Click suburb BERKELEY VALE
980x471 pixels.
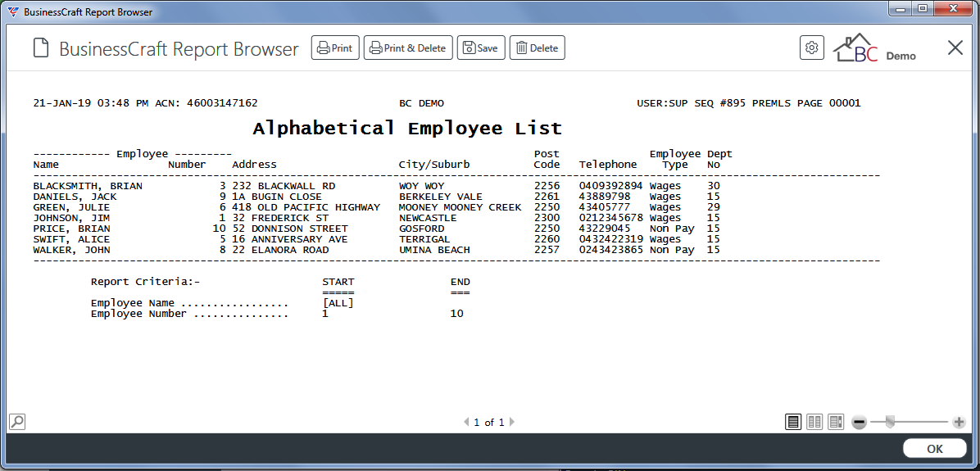coord(441,197)
